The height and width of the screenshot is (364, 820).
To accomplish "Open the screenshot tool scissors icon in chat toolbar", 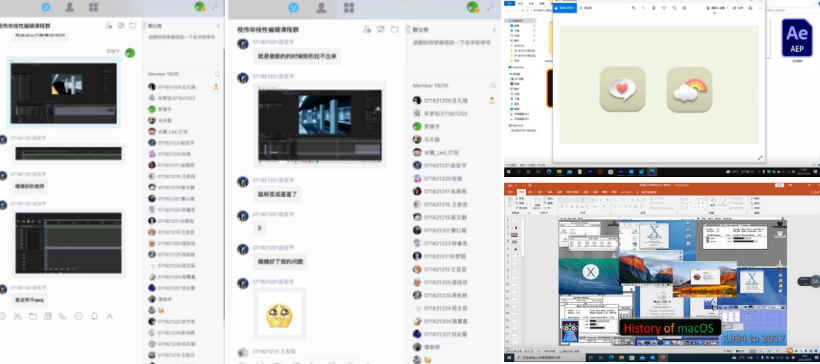I will [17, 316].
